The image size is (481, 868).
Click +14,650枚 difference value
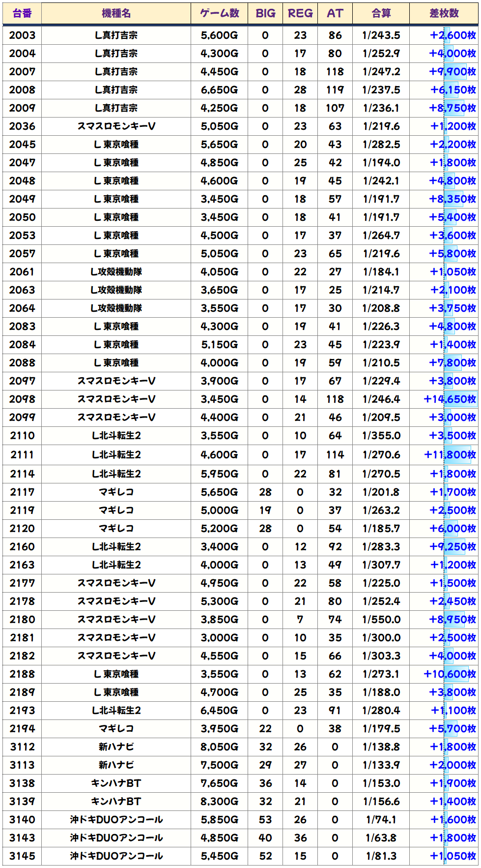pos(450,399)
